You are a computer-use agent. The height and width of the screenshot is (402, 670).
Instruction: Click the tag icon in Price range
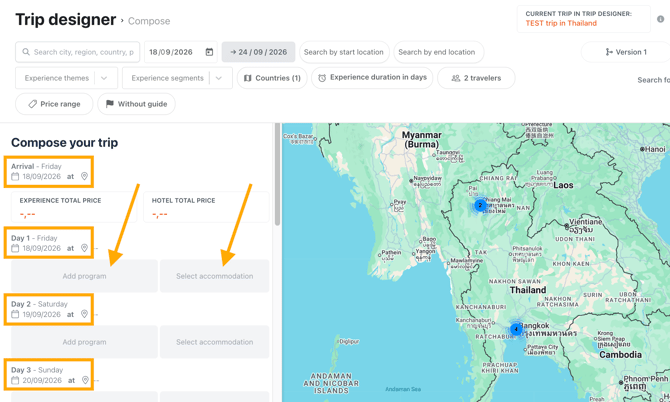pos(32,104)
